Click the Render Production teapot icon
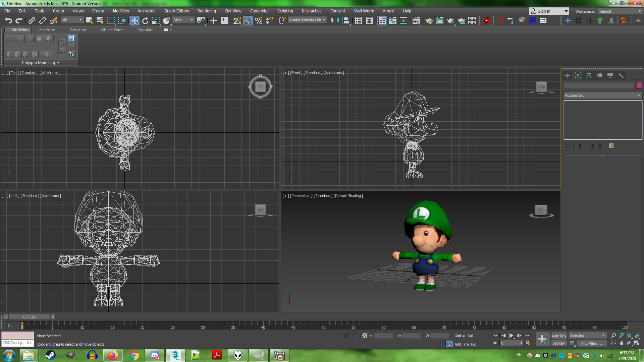The width and height of the screenshot is (644, 362). pyautogui.click(x=450, y=21)
